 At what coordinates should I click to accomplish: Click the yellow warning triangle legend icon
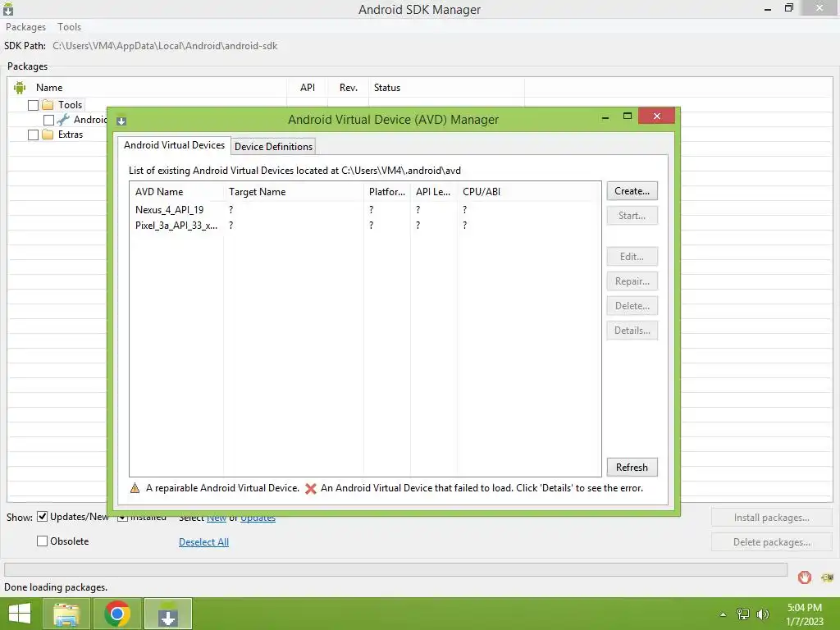pos(135,488)
